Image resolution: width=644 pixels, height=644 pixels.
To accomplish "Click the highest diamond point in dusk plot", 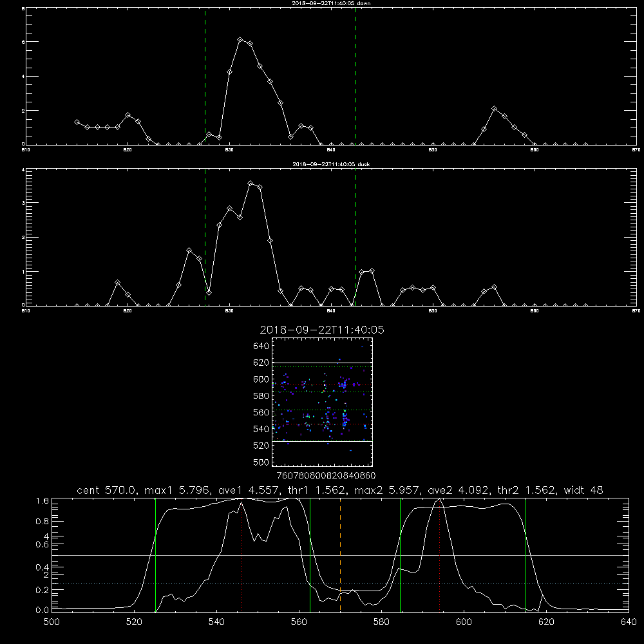I will click(x=250, y=183).
